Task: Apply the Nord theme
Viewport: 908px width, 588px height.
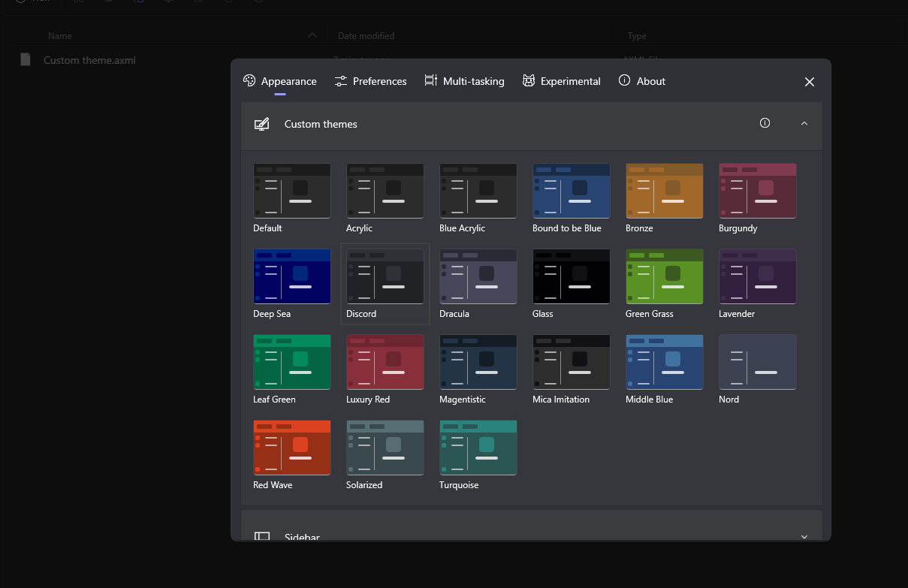Action: 757,362
